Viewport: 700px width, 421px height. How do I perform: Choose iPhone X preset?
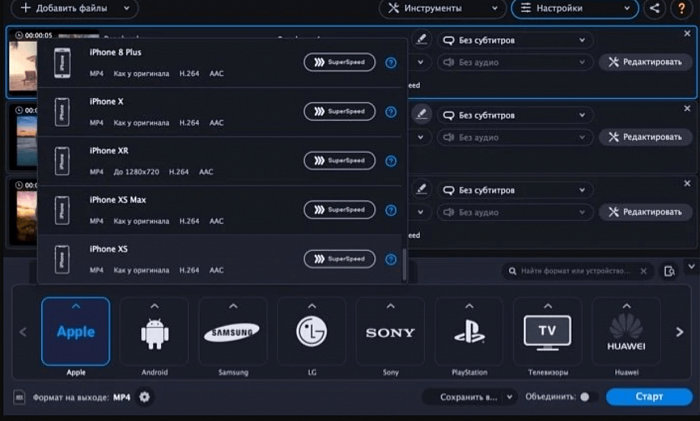point(222,112)
